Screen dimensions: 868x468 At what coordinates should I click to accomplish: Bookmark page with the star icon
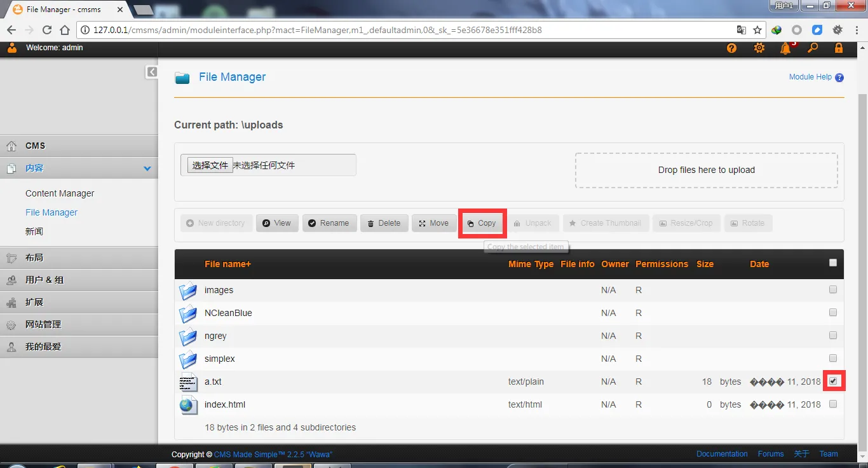click(x=757, y=30)
